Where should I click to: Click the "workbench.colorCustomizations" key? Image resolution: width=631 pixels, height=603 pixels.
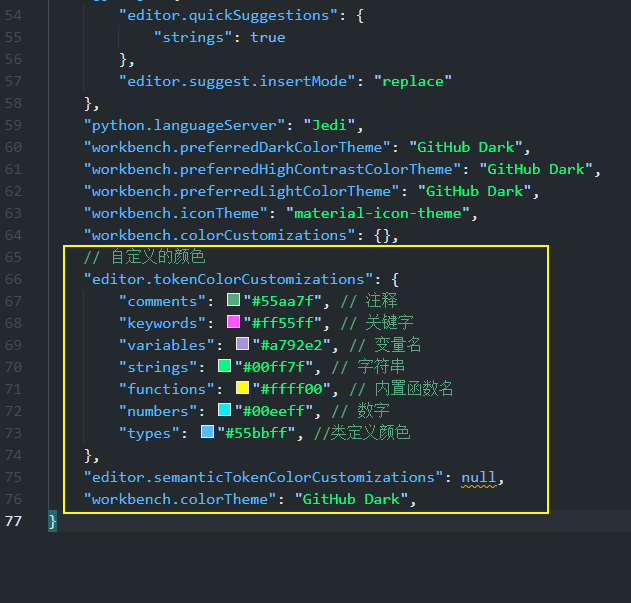point(219,235)
